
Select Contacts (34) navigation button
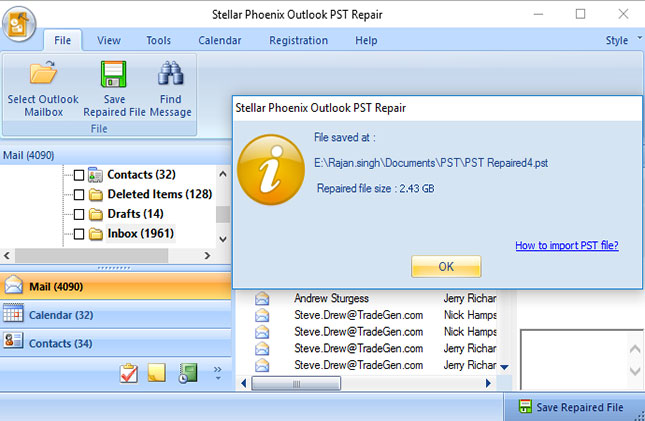click(116, 343)
